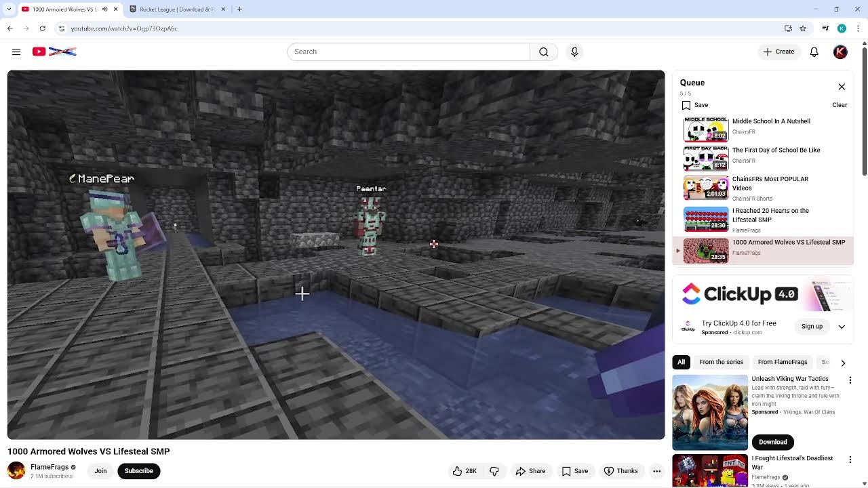Play I Reached 20 Hearts video thumbnail

pos(706,219)
